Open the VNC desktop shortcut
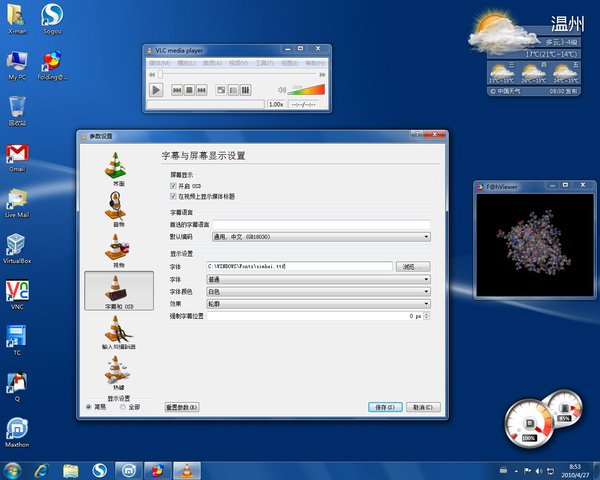The image size is (600, 480). [17, 295]
